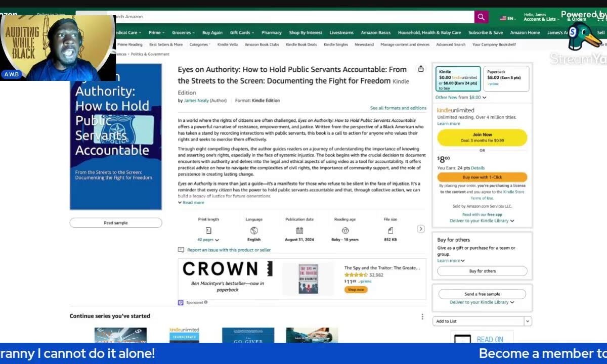
Task: Click the globe Language icon
Action: point(254,231)
